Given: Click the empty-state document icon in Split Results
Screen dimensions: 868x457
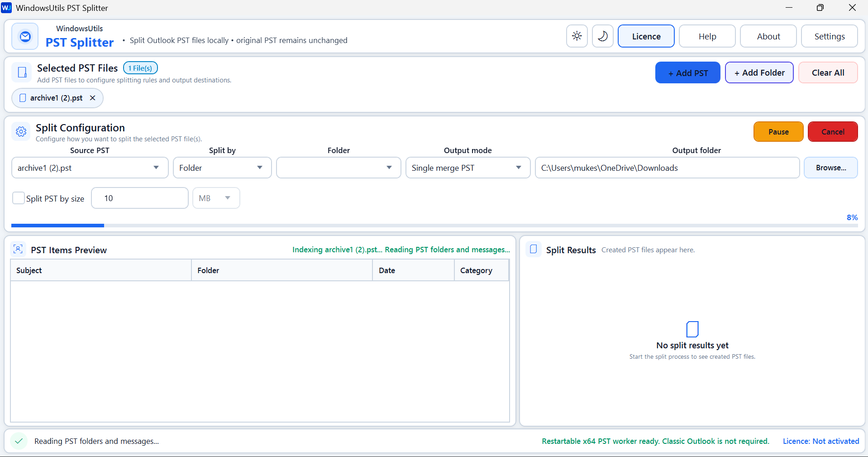Looking at the screenshot, I should click(x=692, y=329).
